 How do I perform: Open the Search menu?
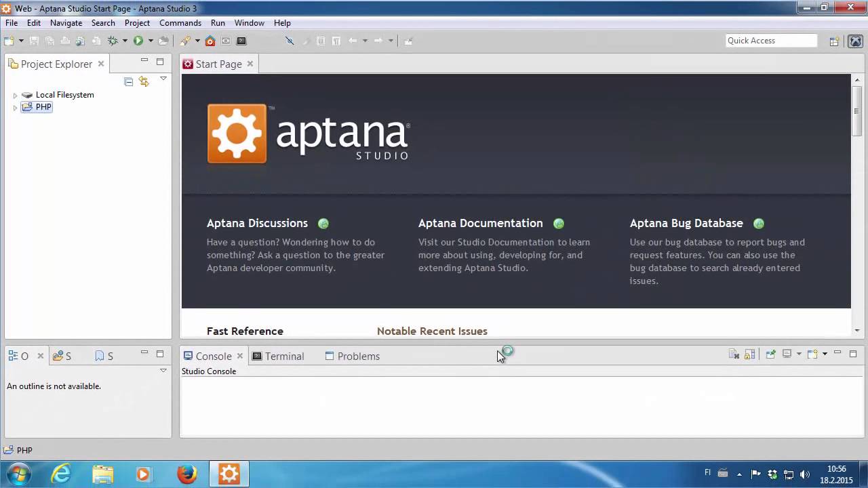tap(103, 23)
